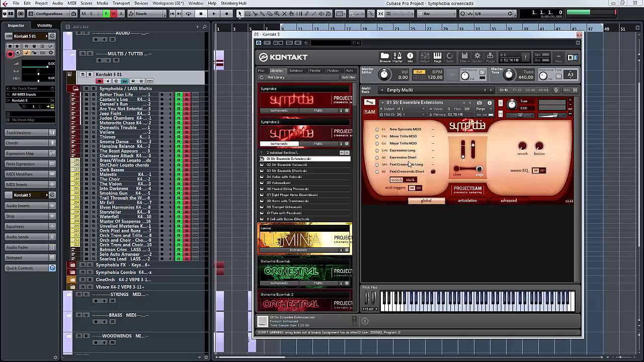Click the Symphobia 2 Multis button
Viewport: 644px width, 362px height.
coord(318,144)
